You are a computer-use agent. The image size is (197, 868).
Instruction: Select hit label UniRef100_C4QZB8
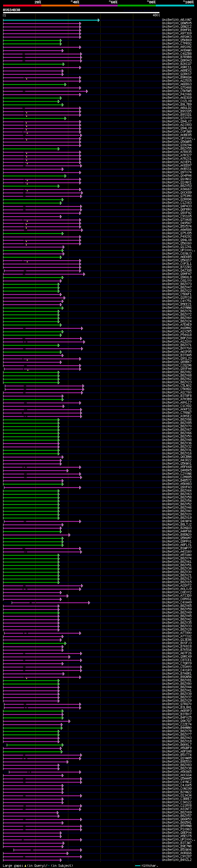point(177,54)
